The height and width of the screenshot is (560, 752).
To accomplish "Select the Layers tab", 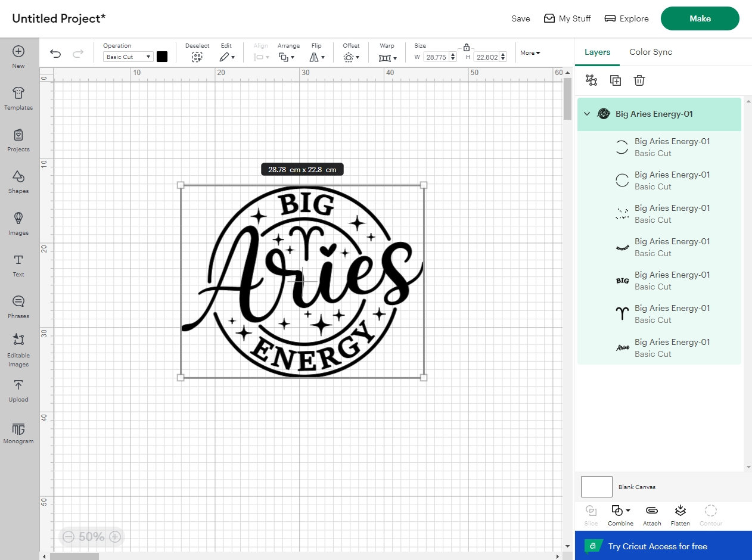I will (596, 52).
